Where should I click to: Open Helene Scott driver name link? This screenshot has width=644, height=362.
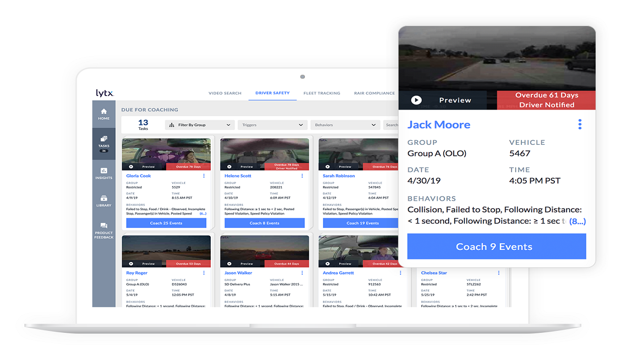[x=238, y=176]
